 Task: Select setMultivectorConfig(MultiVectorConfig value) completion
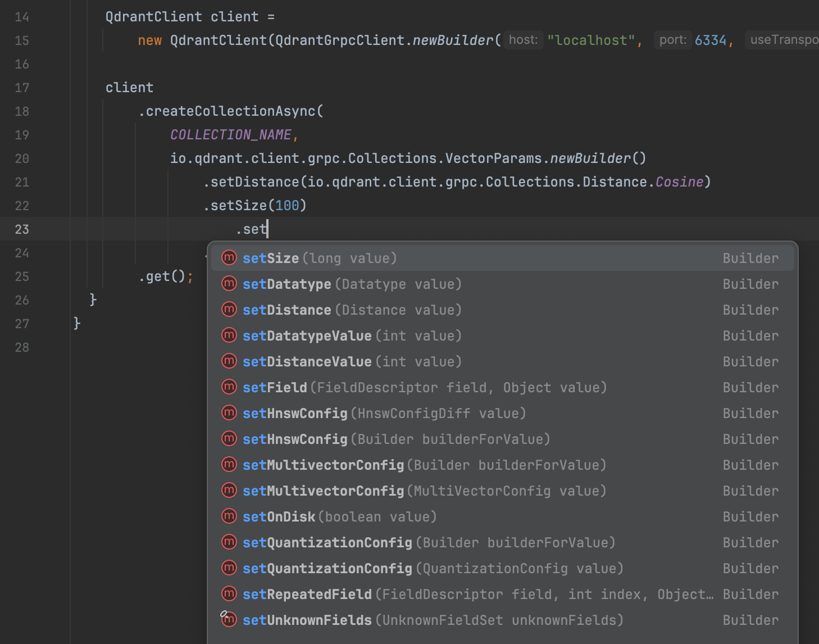tap(424, 491)
